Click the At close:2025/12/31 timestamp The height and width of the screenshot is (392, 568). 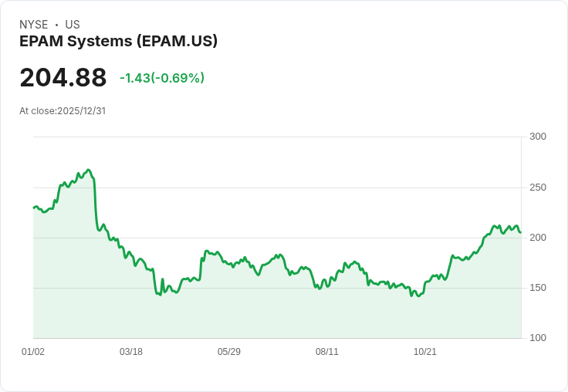click(x=63, y=110)
